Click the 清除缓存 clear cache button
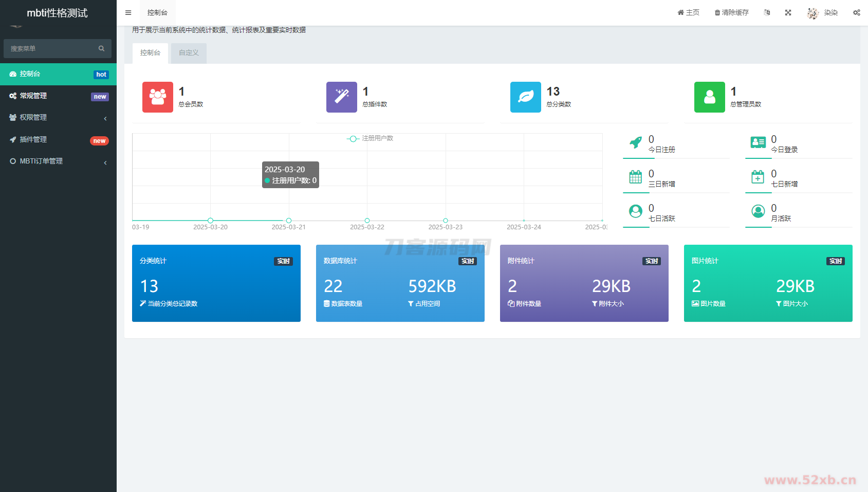 pyautogui.click(x=732, y=13)
